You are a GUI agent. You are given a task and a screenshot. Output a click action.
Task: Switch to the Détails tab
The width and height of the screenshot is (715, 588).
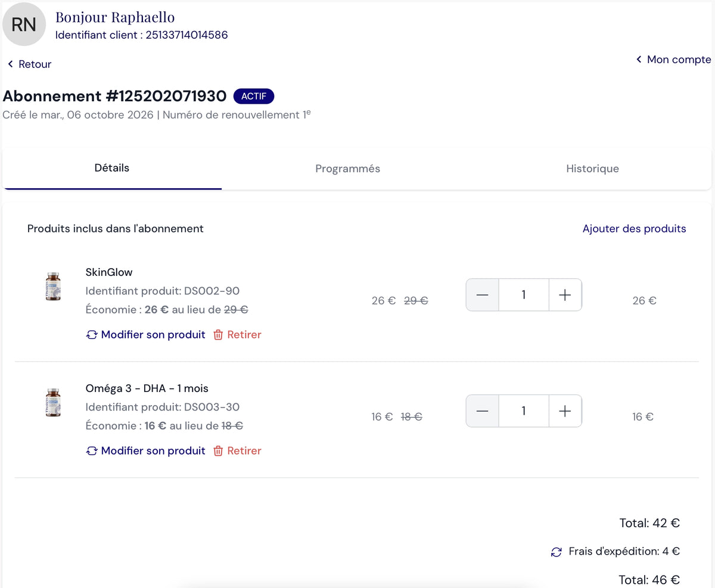click(112, 168)
